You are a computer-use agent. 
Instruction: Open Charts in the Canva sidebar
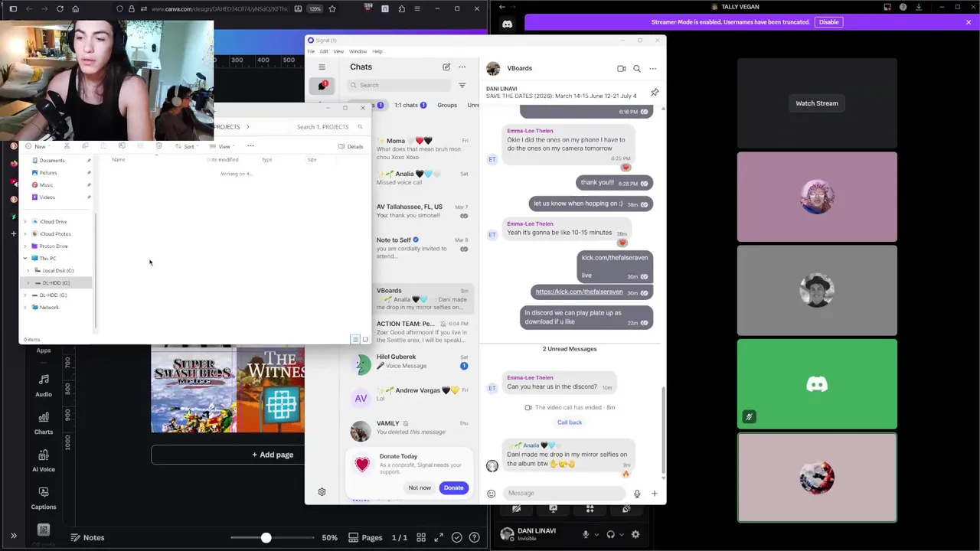pyautogui.click(x=44, y=423)
